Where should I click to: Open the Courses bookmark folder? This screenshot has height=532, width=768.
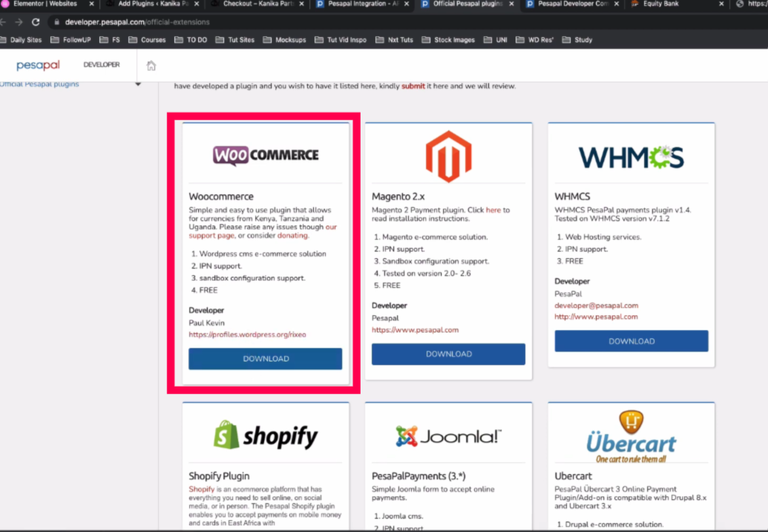pyautogui.click(x=148, y=39)
